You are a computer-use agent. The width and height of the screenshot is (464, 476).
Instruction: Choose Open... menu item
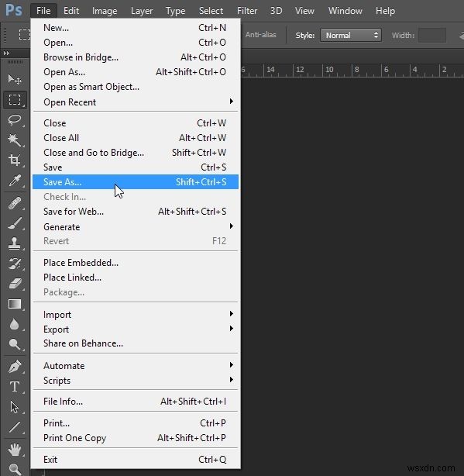136,43
